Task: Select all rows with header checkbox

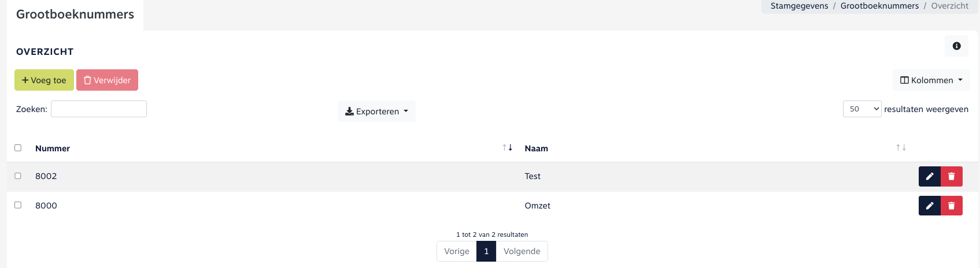Action: pos(18,148)
